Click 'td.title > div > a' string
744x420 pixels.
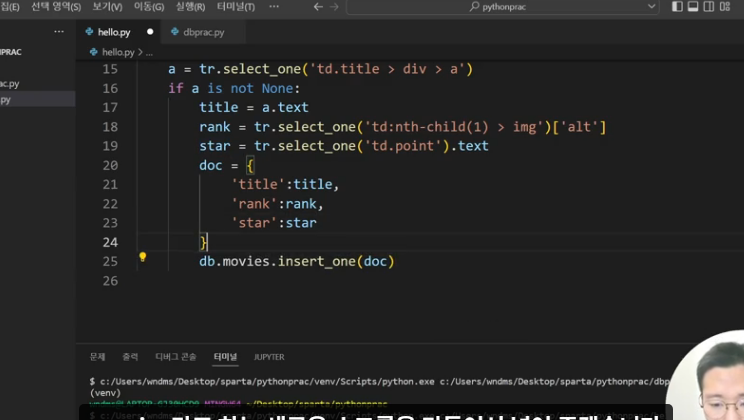pos(388,69)
